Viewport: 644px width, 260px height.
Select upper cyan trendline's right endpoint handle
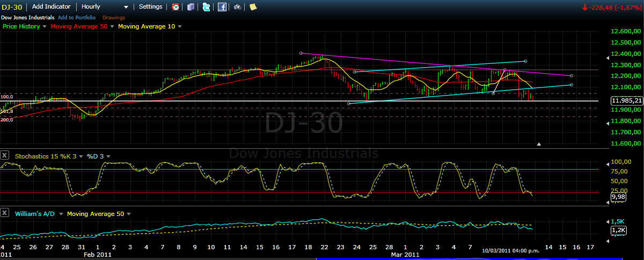525,61
